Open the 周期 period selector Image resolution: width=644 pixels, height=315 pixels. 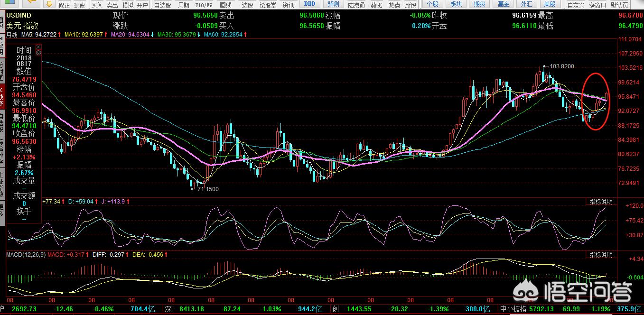[x=183, y=5]
